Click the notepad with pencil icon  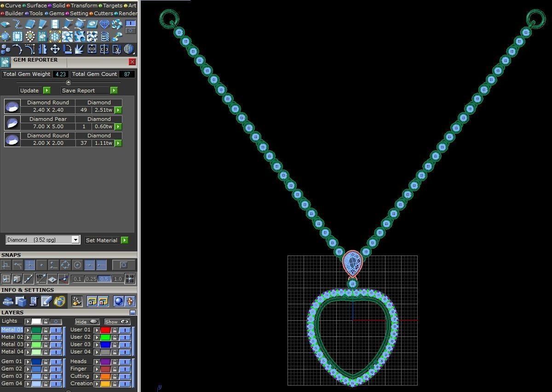click(x=46, y=301)
